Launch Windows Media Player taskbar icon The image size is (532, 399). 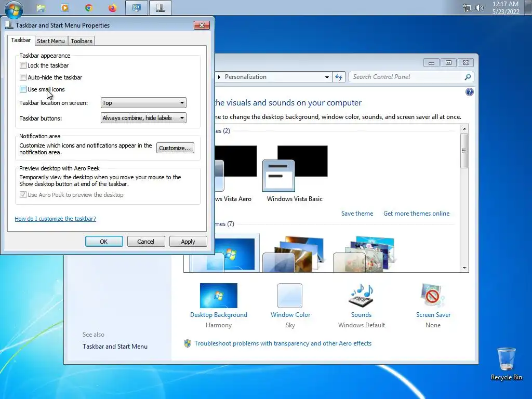coord(65,8)
